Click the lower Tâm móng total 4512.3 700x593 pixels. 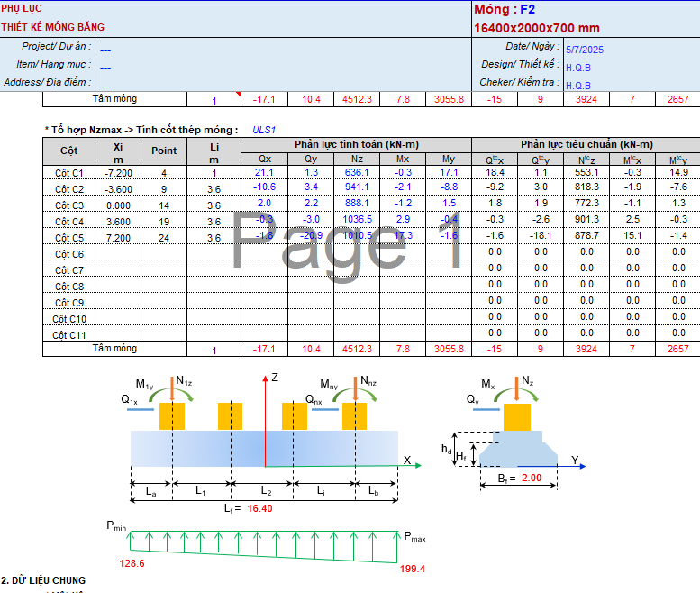[357, 349]
